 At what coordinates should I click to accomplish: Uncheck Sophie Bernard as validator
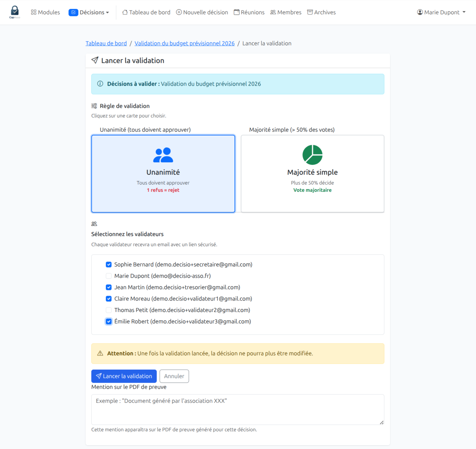[109, 264]
